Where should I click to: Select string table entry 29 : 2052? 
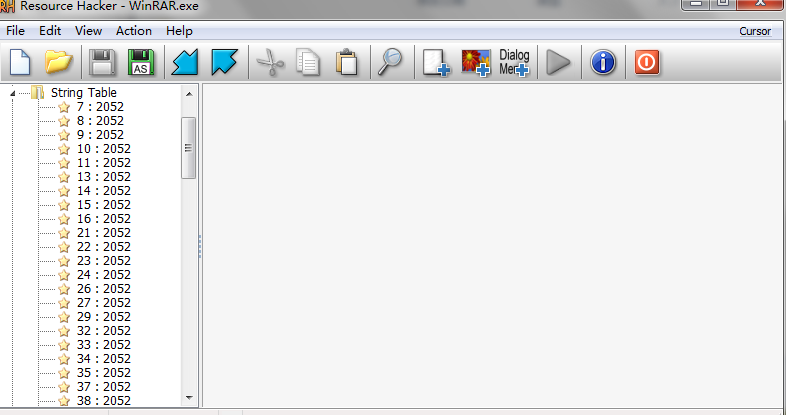(104, 317)
